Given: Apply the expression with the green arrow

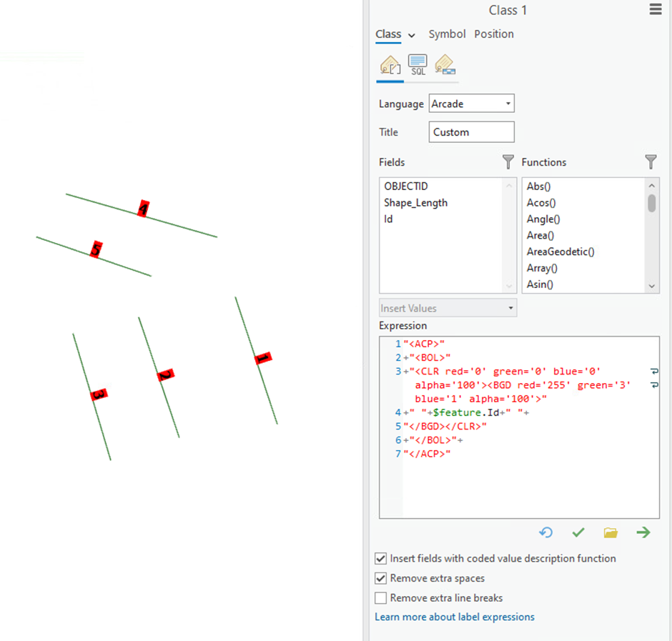Looking at the screenshot, I should tap(643, 532).
